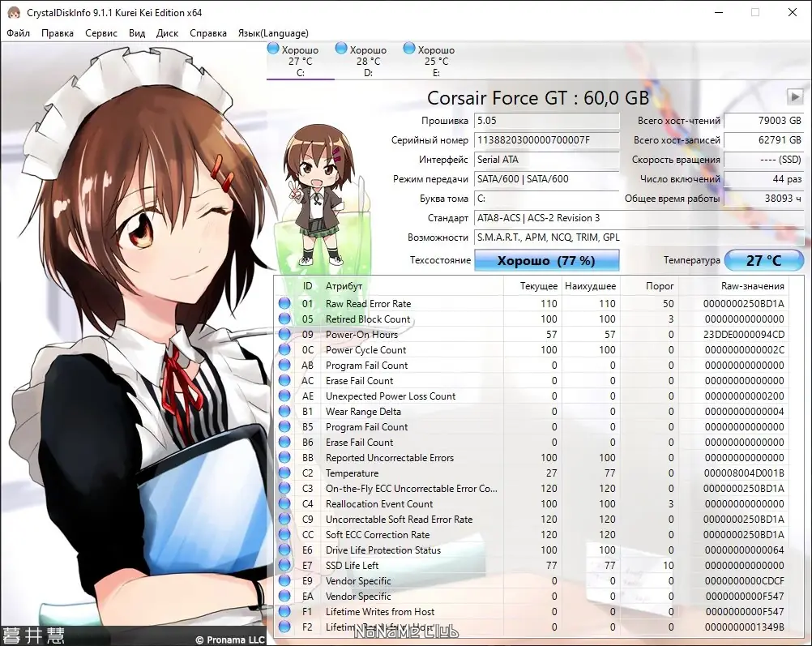Click the Атрибут column header
This screenshot has width=812, height=646.
[344, 286]
